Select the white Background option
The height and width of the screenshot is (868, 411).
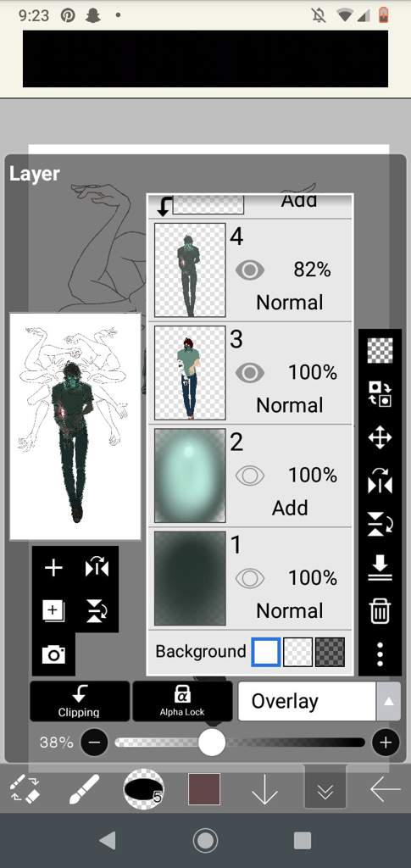tap(266, 652)
